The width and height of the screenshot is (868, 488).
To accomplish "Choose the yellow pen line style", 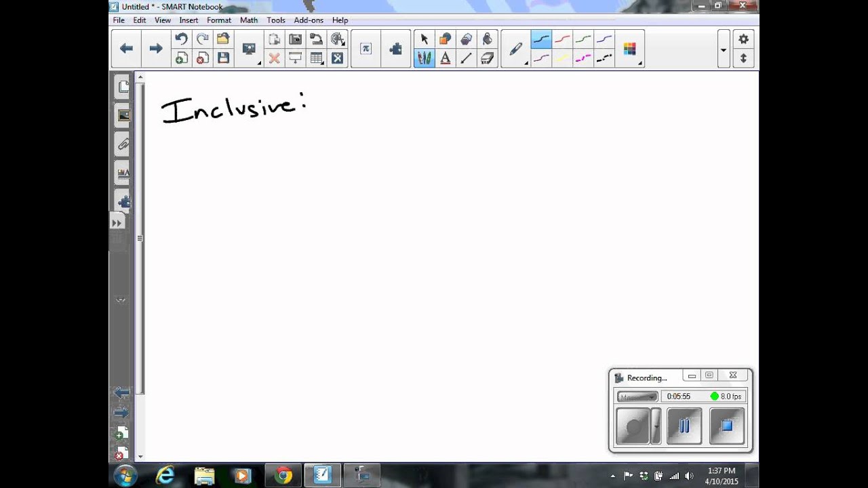I will [x=562, y=59].
